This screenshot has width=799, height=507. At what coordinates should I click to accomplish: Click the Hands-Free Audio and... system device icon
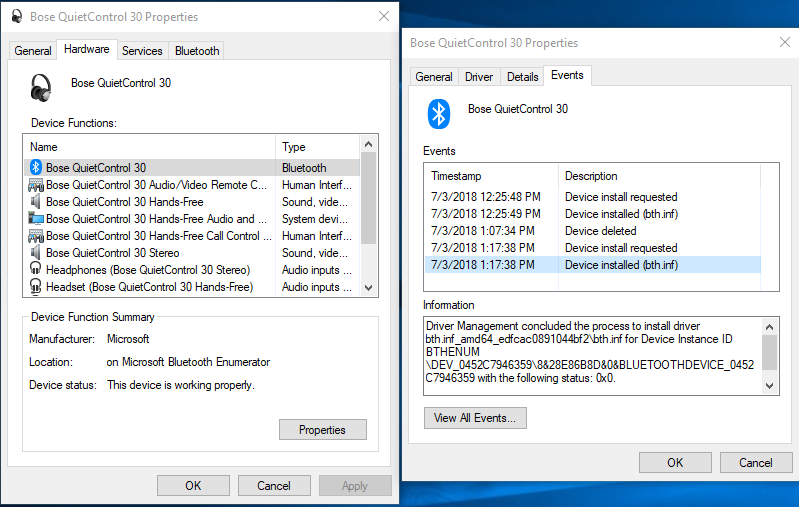pos(36,219)
